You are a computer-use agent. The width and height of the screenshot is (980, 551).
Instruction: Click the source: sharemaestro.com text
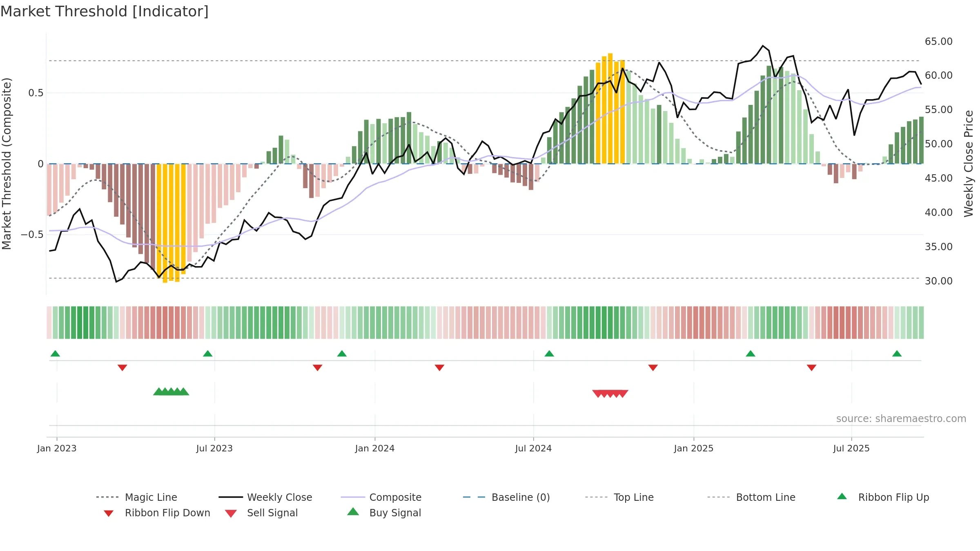click(x=901, y=418)
